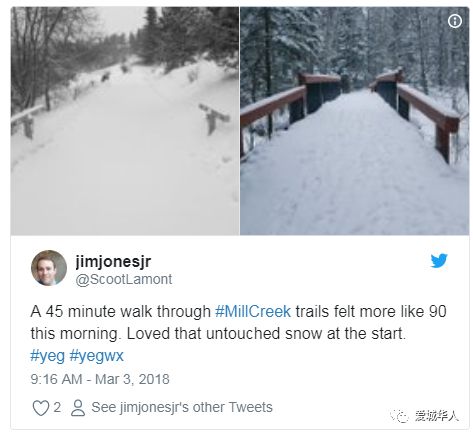473x436 pixels.
Task: Open the snow-covered bridge photo
Action: (354, 121)
